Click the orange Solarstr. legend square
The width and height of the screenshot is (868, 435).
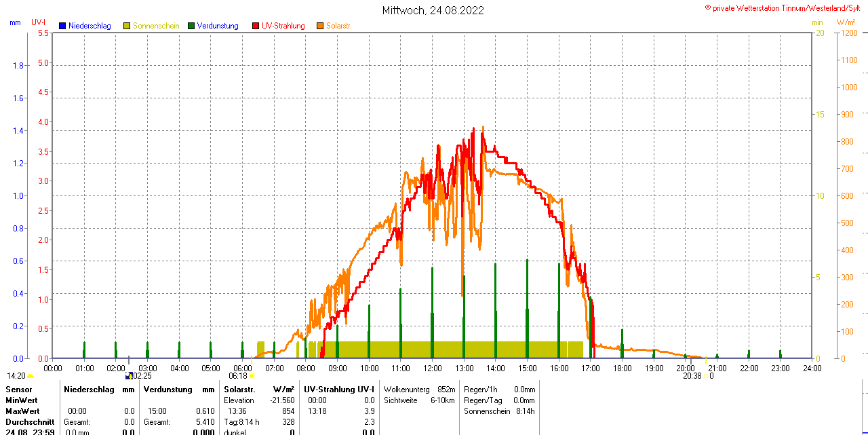tap(320, 26)
